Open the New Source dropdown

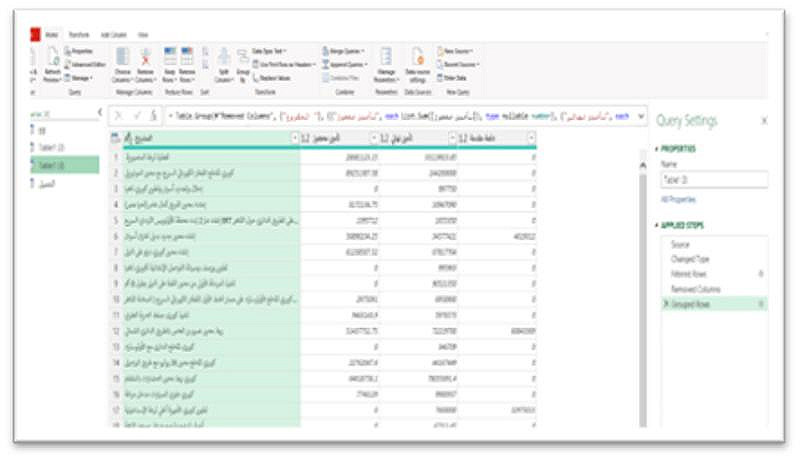455,52
